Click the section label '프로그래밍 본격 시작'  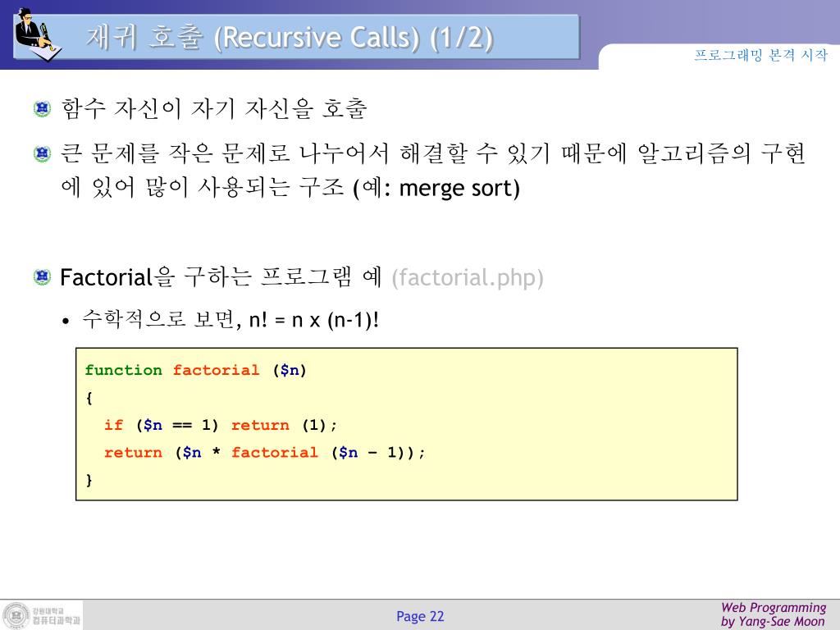(x=760, y=55)
